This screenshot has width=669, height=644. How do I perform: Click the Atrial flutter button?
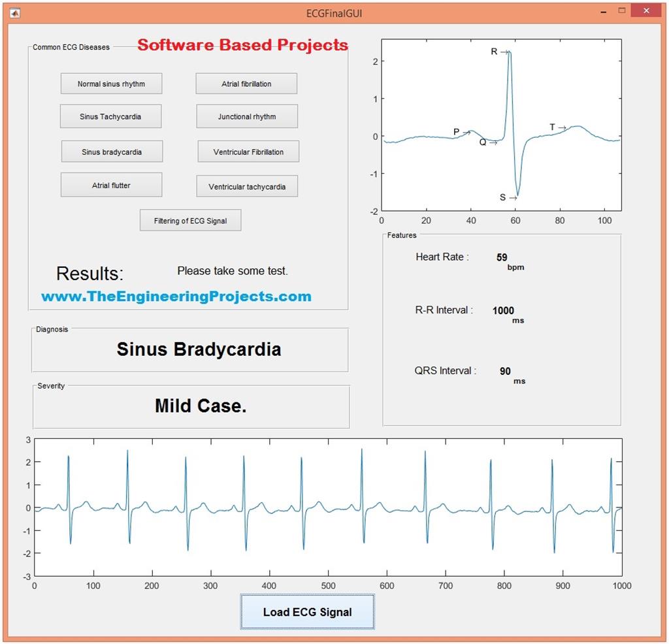(x=111, y=185)
